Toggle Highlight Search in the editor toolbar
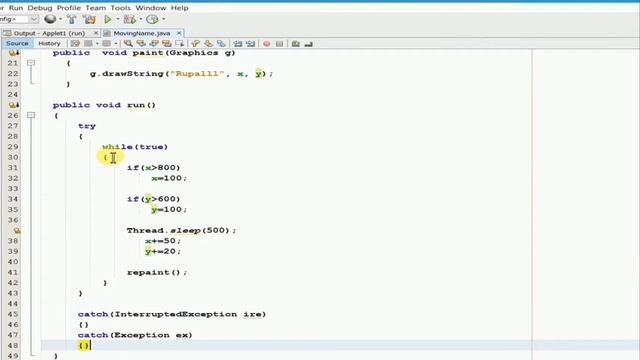 (x=167, y=43)
